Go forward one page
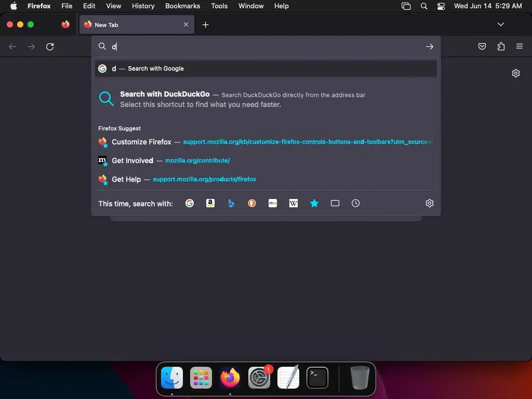This screenshot has height=399, width=532. [31, 46]
